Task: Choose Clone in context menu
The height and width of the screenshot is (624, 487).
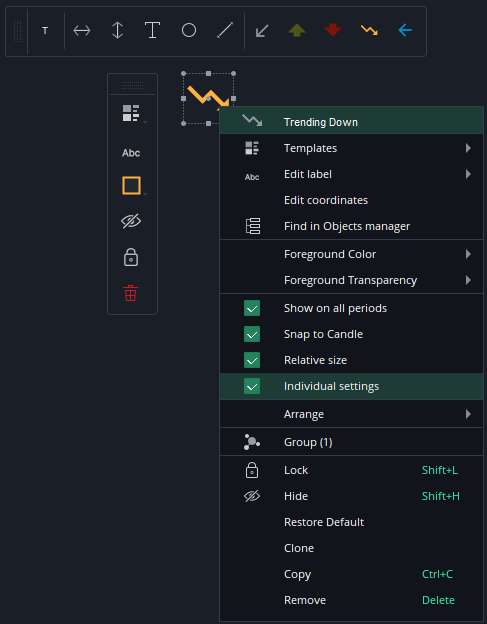Action: coord(351,548)
